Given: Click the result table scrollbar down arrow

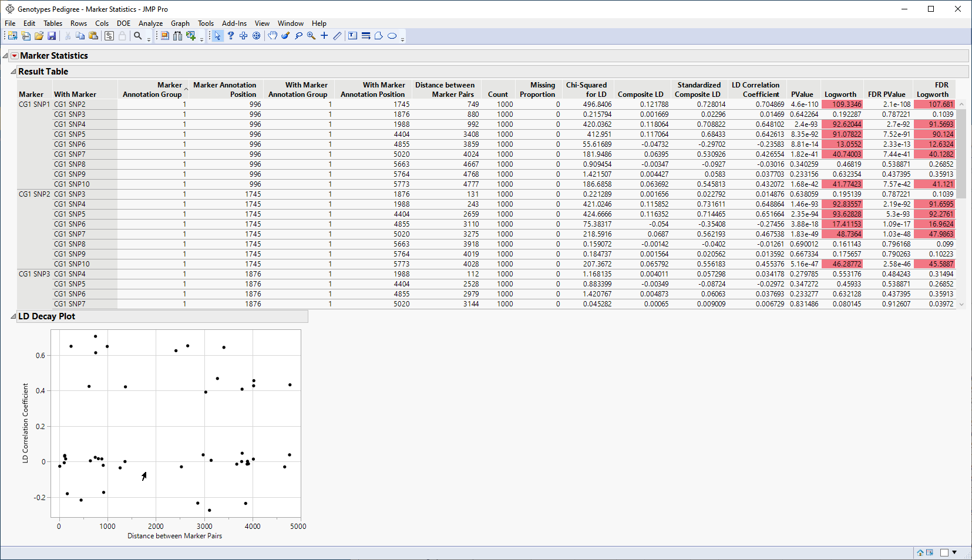Looking at the screenshot, I should click(x=961, y=304).
